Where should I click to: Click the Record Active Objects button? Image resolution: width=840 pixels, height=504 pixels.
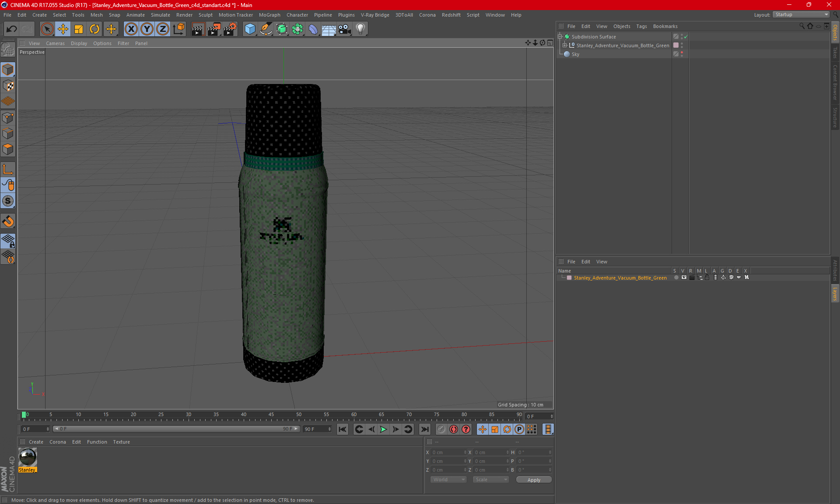pos(441,429)
